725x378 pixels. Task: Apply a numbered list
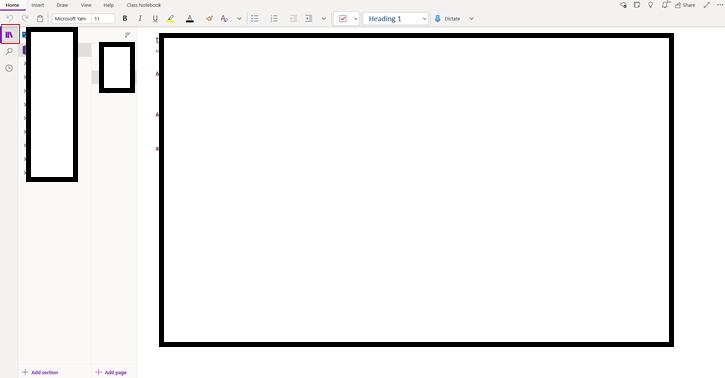(274, 18)
